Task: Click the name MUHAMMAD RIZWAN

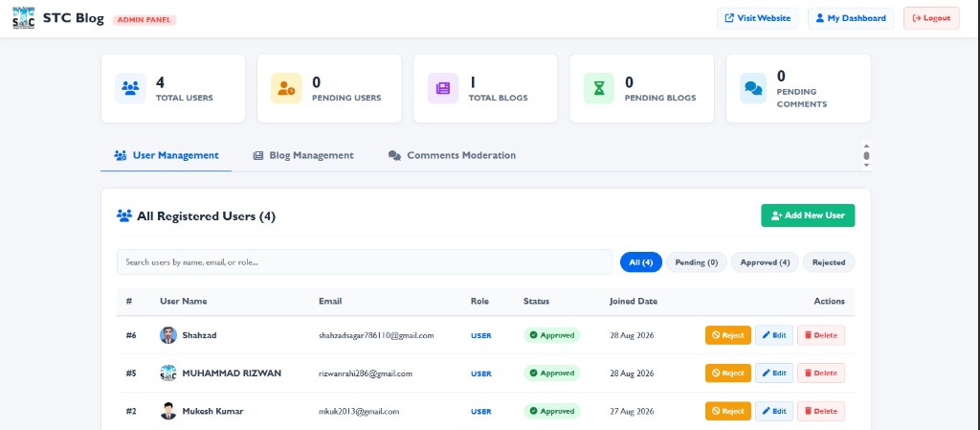Action: point(232,373)
